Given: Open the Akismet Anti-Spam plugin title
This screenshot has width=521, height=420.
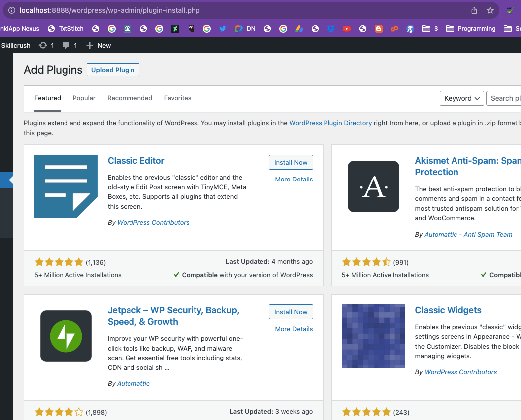Looking at the screenshot, I should click(468, 166).
